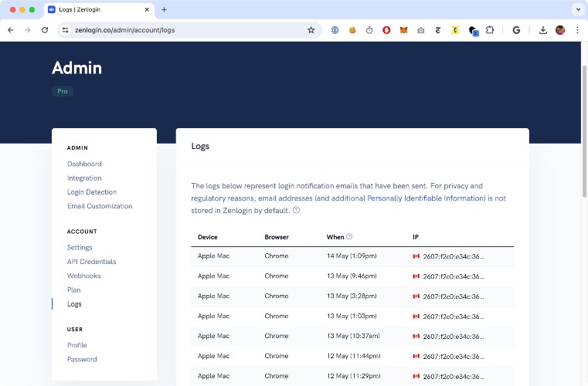Open the Webhooks sidebar item
This screenshot has width=588, height=386.
click(83, 276)
